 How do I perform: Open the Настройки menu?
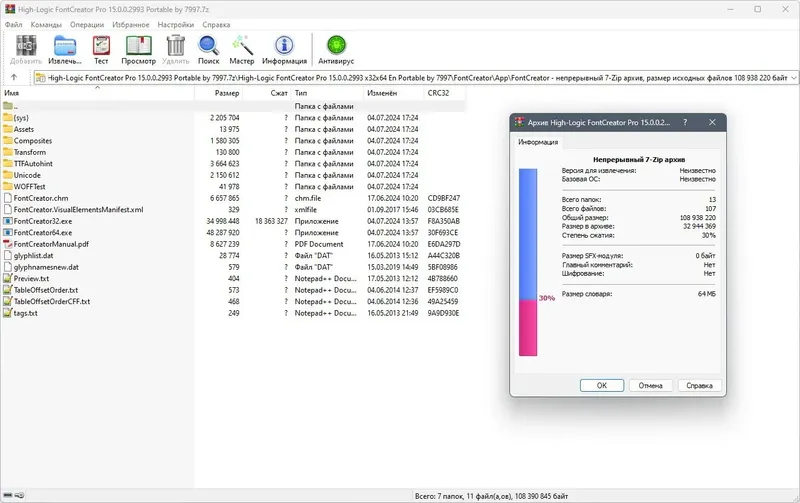[176, 24]
